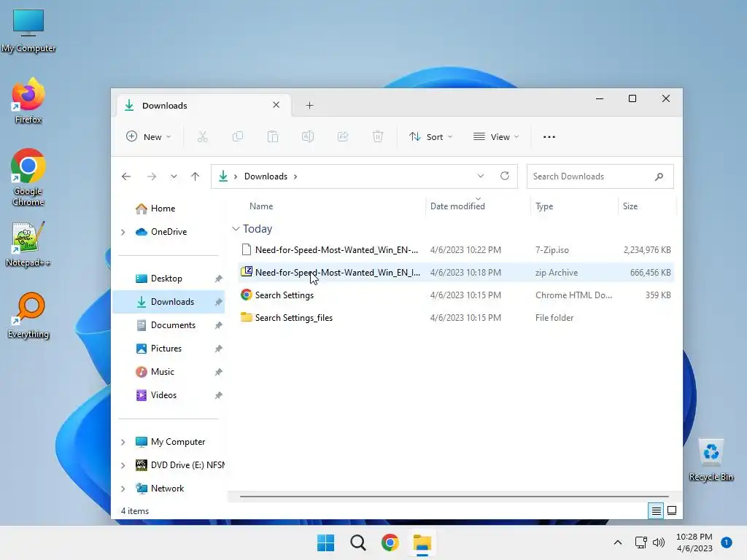Open Desktop in navigation pane
This screenshot has height=560, width=747.
pos(167,279)
